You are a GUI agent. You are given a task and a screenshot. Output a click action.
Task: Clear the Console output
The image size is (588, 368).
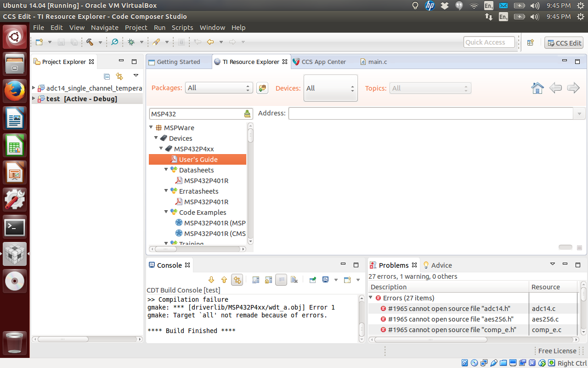tap(294, 280)
